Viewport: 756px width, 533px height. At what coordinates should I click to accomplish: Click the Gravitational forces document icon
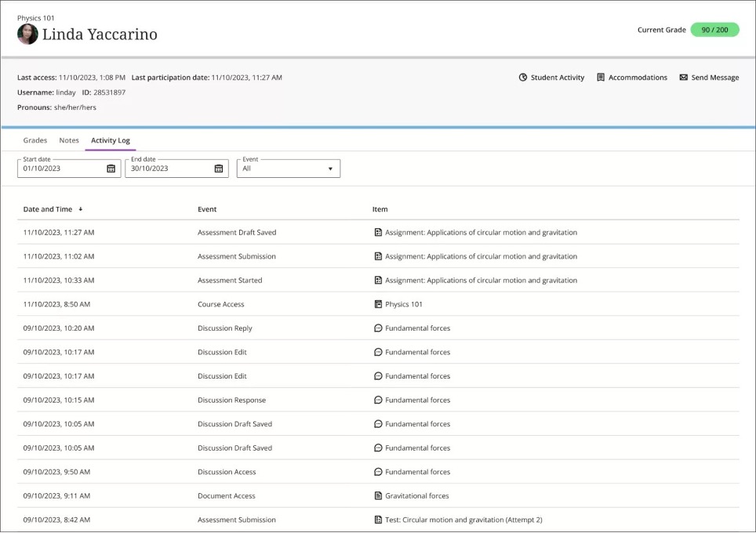tap(378, 496)
